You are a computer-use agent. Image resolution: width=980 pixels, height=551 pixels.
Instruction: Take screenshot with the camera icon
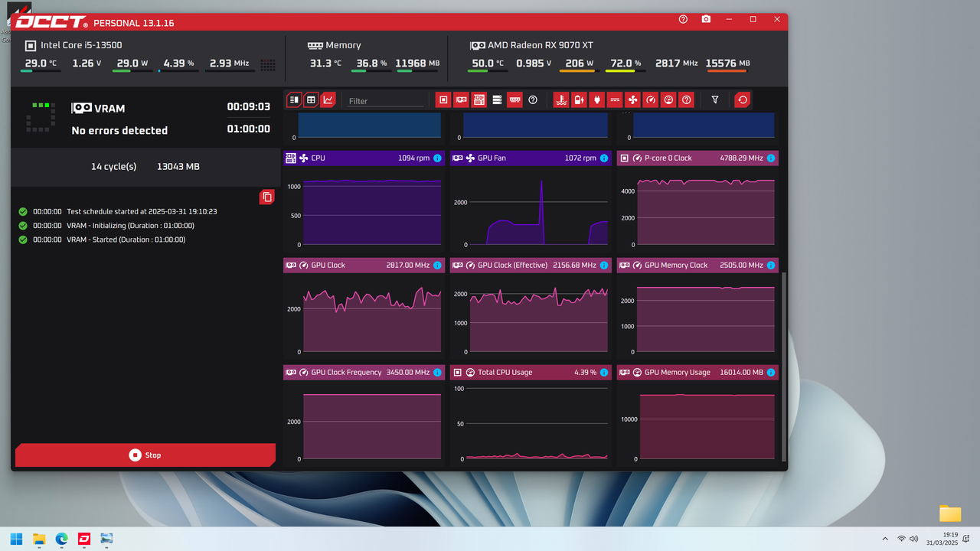coord(706,19)
